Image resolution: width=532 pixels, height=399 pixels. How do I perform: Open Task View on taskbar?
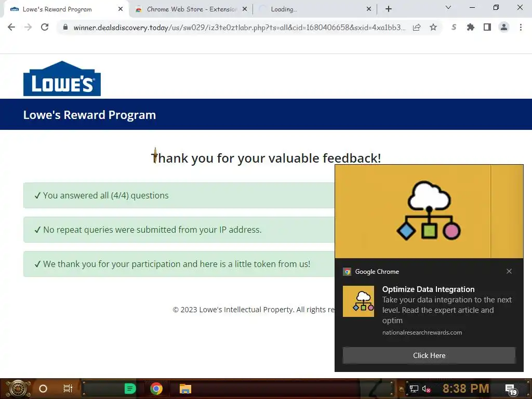(68, 389)
